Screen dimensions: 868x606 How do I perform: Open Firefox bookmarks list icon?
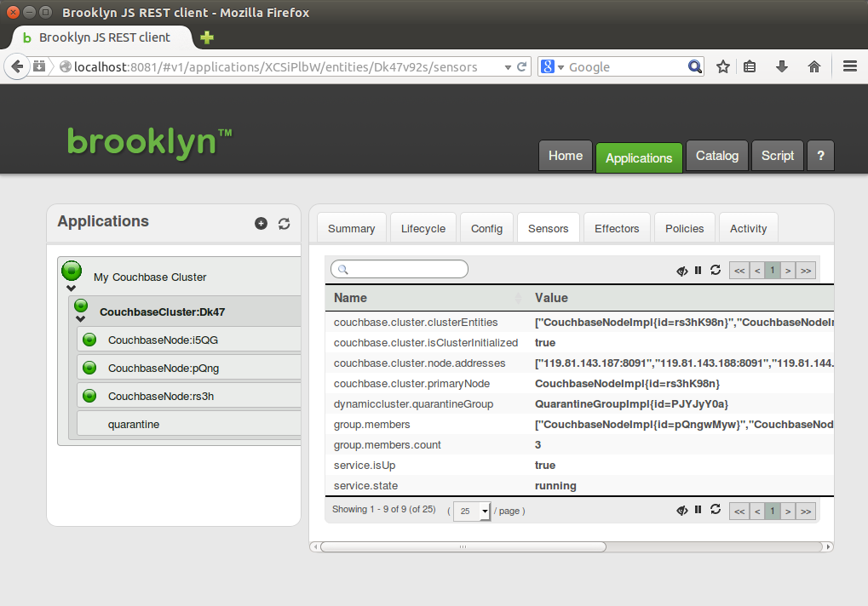tap(750, 67)
